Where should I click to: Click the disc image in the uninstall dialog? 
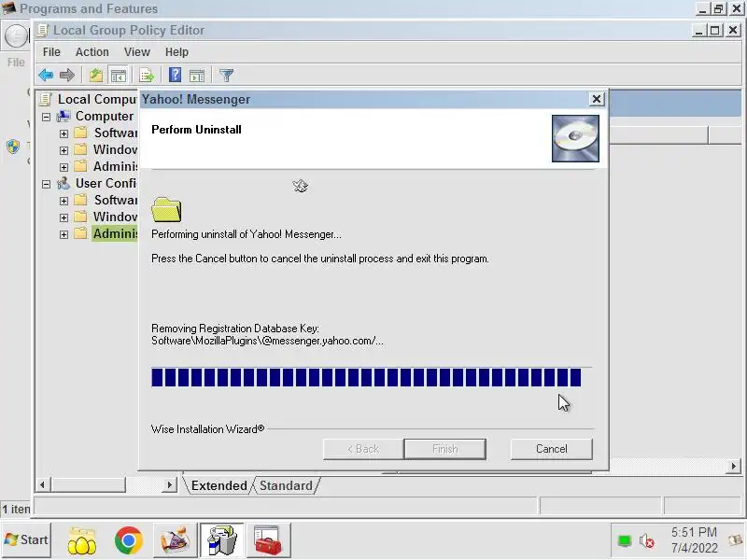pos(575,138)
